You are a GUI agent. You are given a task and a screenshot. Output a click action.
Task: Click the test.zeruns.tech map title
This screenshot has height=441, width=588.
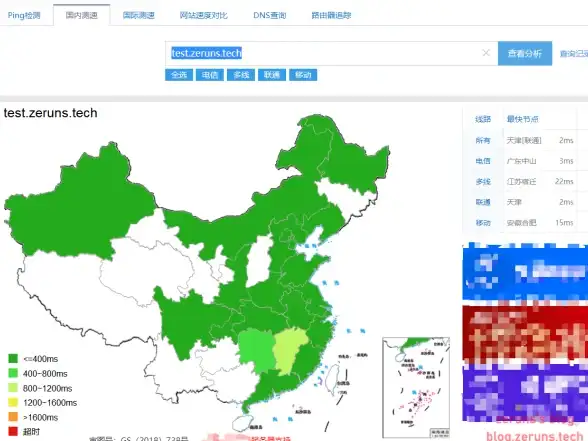tap(51, 113)
